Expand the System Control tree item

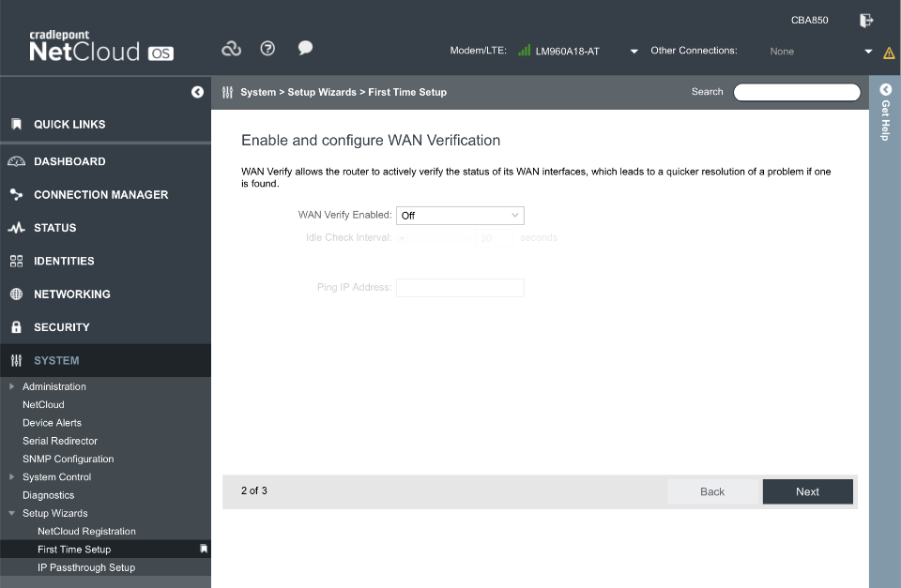[x=11, y=476]
